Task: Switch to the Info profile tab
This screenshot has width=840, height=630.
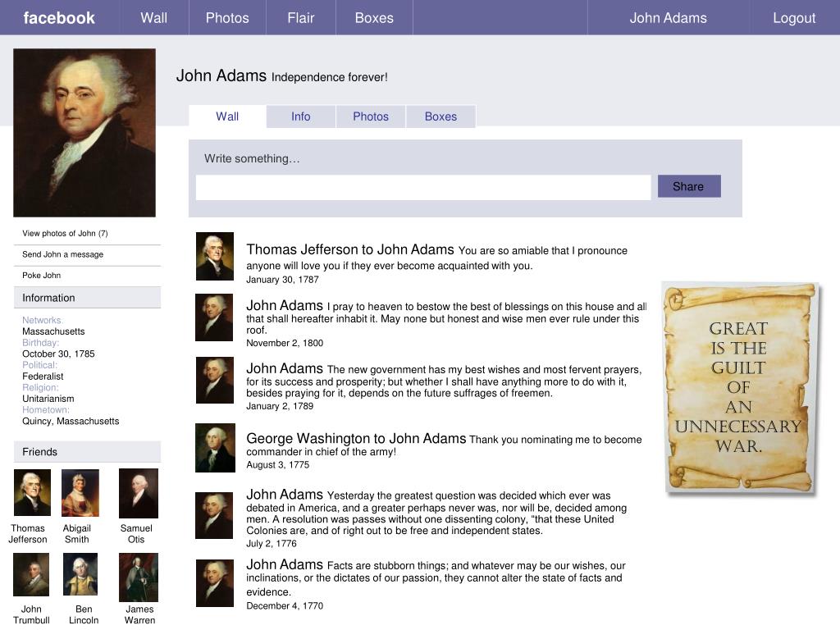Action: click(301, 116)
